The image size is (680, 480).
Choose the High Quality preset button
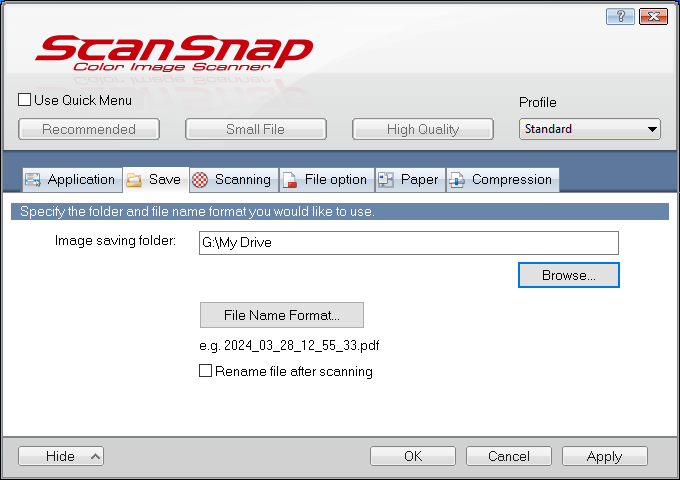tap(423, 129)
